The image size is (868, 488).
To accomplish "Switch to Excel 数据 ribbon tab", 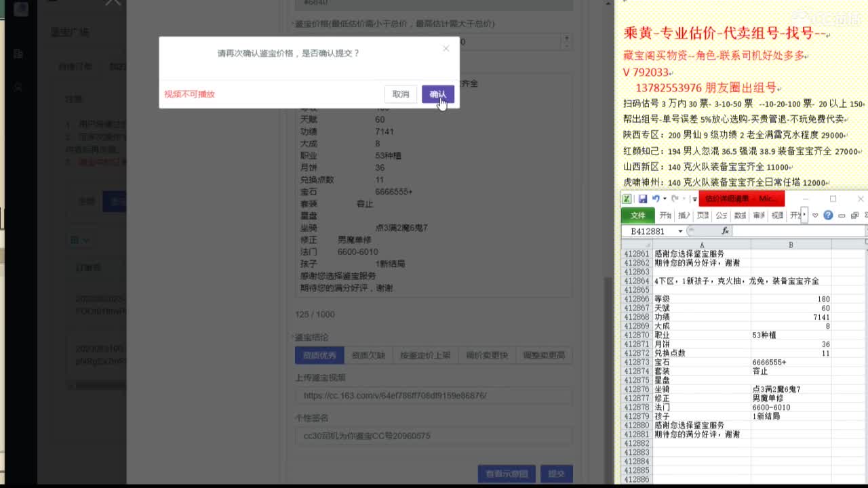I will point(740,216).
